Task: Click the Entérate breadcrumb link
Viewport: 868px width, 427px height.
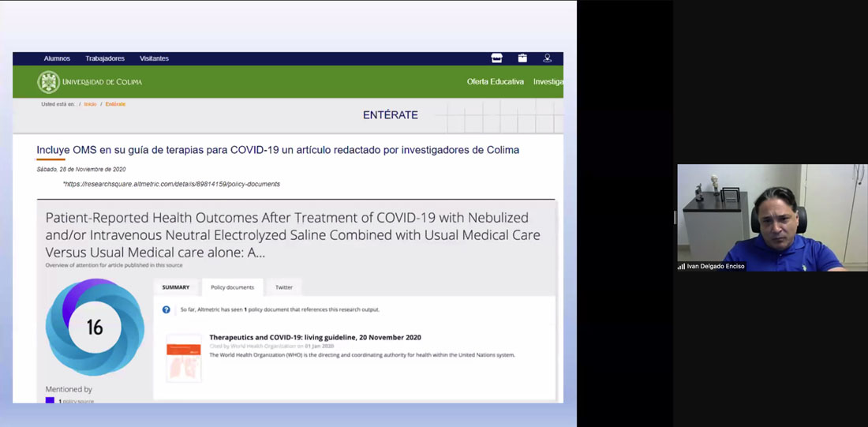Action: click(x=116, y=104)
